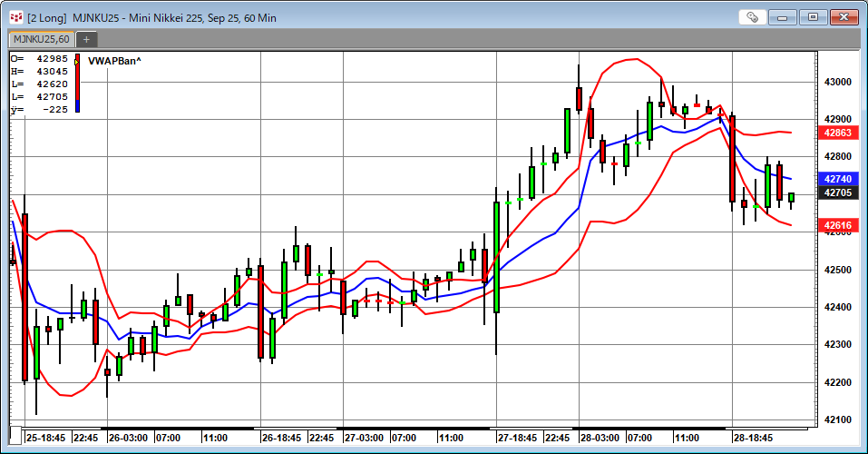868x454 pixels.
Task: Click the CQG application icon in title bar
Action: tap(16, 18)
